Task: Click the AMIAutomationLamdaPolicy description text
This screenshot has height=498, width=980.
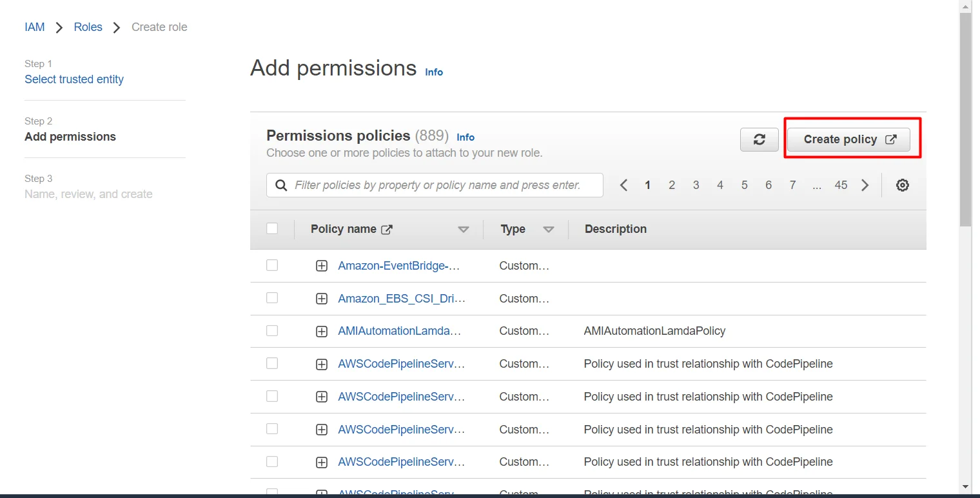Action: [654, 331]
